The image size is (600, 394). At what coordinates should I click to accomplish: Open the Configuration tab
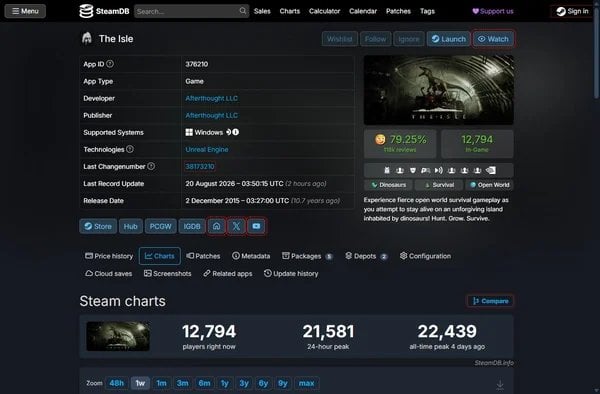coord(425,256)
